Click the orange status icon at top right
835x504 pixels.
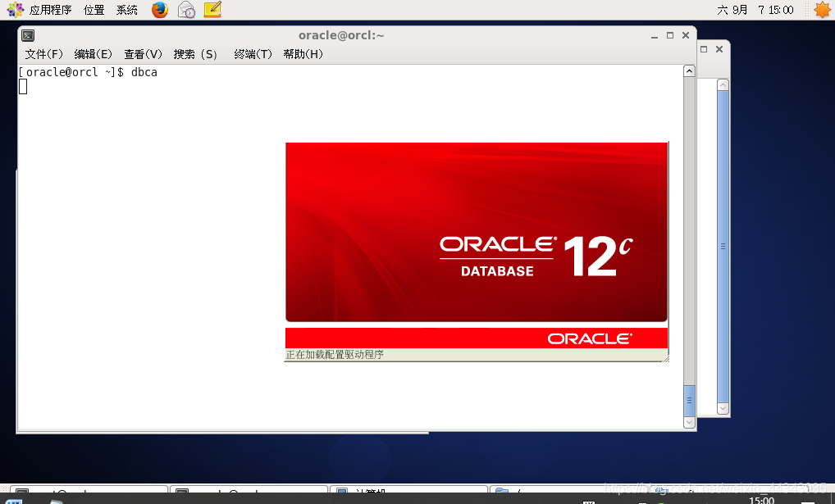tap(824, 10)
